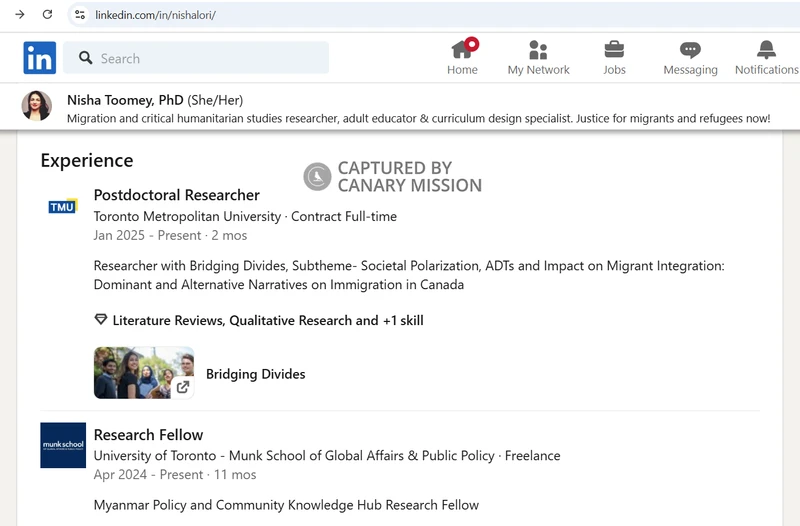Image resolution: width=800 pixels, height=526 pixels.
Task: Open Messaging chat bubble icon
Action: (690, 50)
